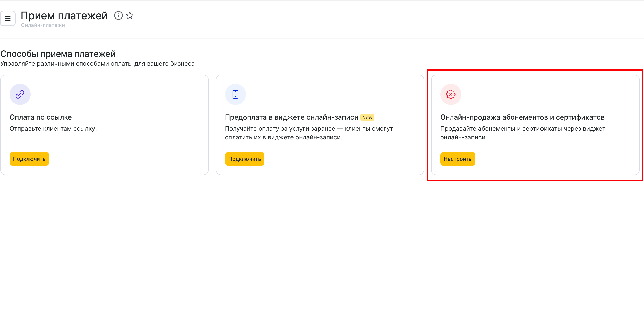Viewport: 644px width, 336px height.
Task: Add the page to favorites with the star icon
Action: pos(130,16)
